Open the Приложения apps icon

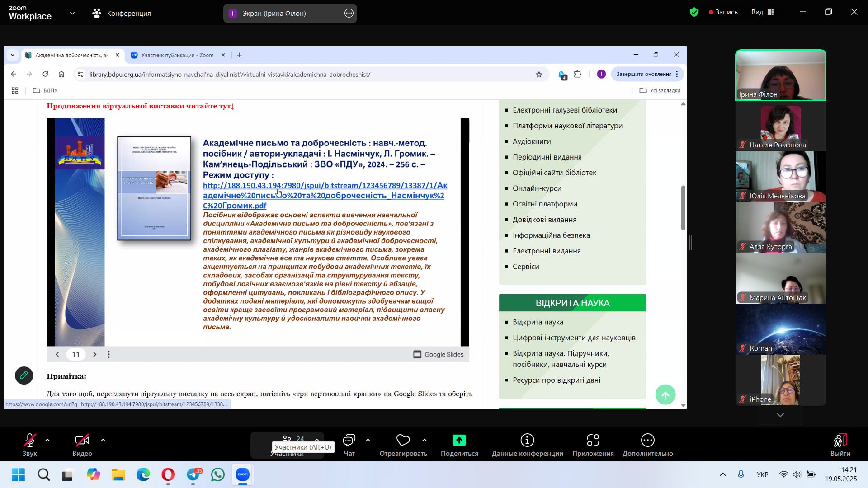click(593, 441)
